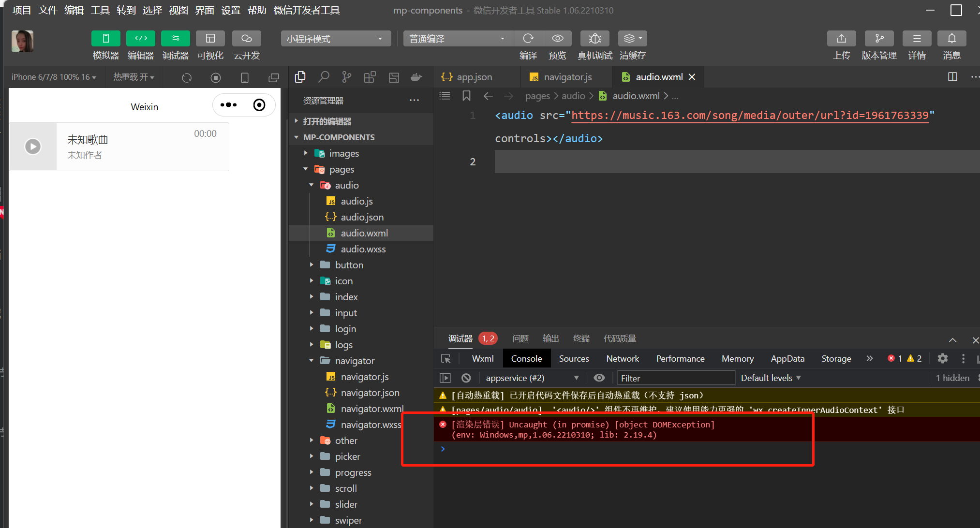Click the 编译 compile refresh icon

[528, 38]
